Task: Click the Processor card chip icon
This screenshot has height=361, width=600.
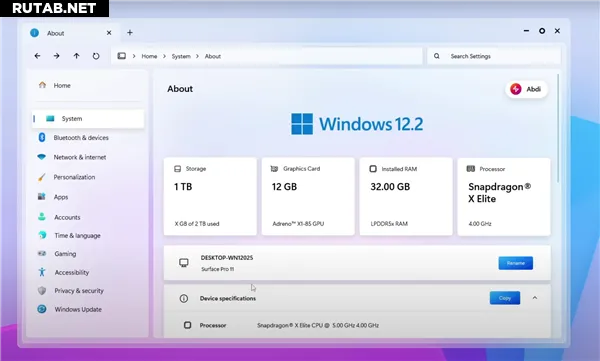Action: coord(471,169)
